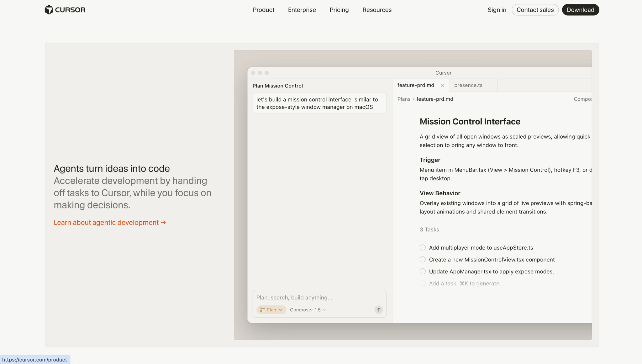
Task: Open the Product menu in navigation
Action: click(263, 10)
